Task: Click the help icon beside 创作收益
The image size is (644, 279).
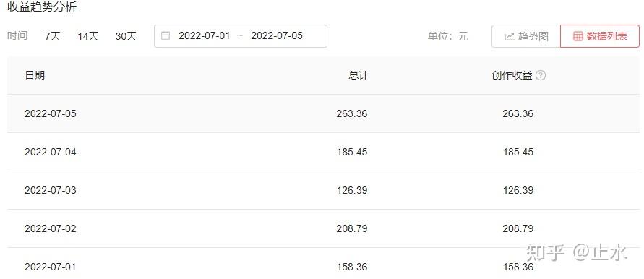Action: point(541,76)
